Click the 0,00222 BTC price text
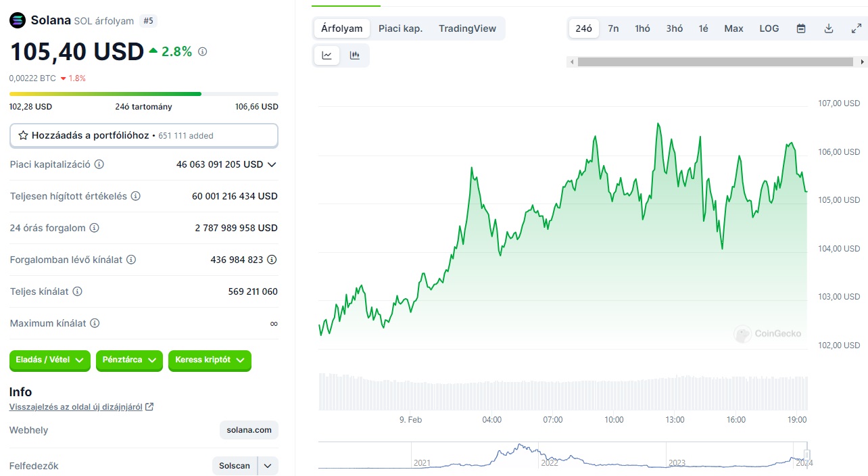This screenshot has width=868, height=476. (x=32, y=78)
